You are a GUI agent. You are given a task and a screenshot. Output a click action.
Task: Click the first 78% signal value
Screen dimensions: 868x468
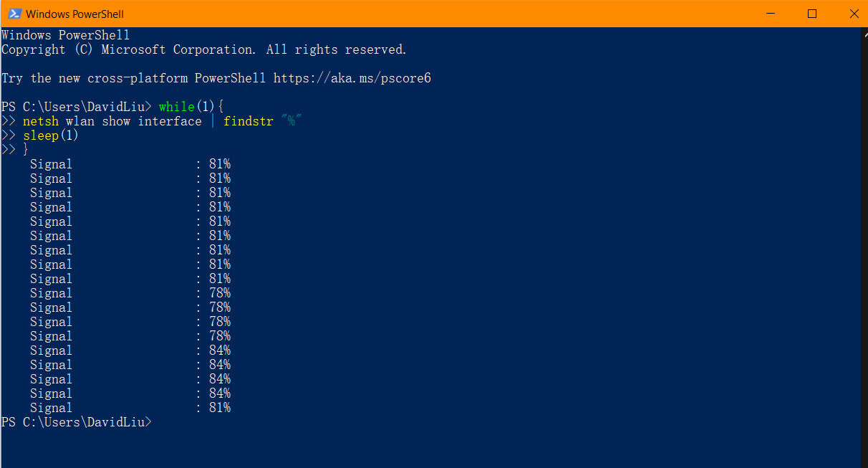(219, 293)
